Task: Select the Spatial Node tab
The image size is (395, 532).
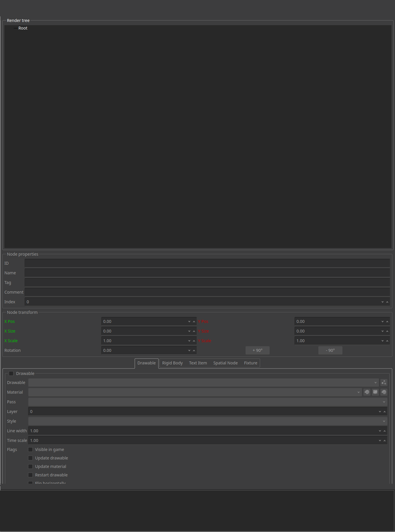Action: (225, 363)
